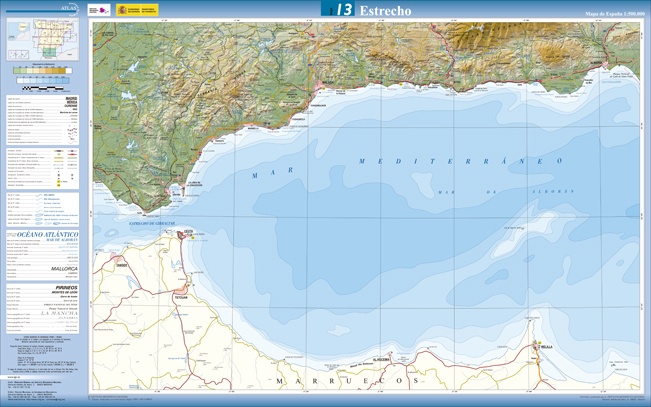The height and width of the screenshot is (407, 651).
Task: Click the Mapa de España 1:500,000 label
Action: (x=614, y=14)
